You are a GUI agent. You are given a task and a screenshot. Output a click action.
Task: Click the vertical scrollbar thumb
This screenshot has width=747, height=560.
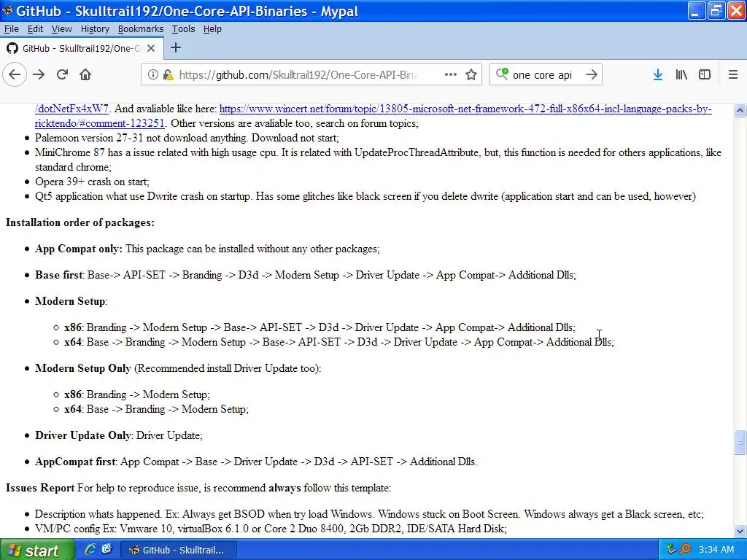[x=740, y=443]
